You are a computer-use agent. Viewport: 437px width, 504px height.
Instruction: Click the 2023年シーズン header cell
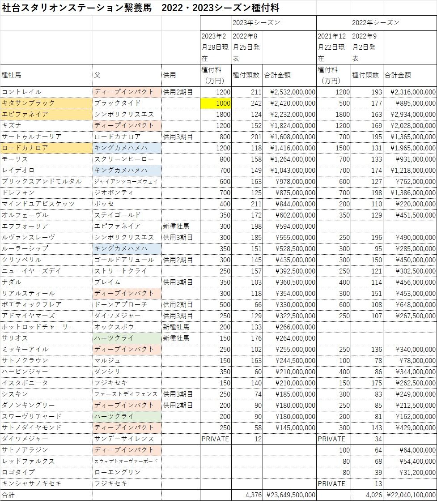click(x=258, y=23)
